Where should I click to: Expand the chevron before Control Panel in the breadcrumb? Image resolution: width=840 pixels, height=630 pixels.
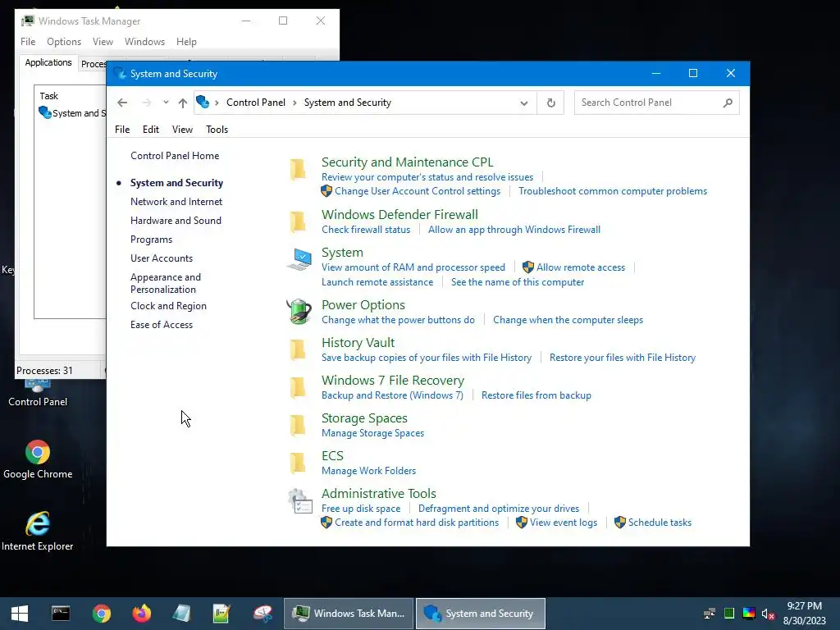tap(217, 103)
